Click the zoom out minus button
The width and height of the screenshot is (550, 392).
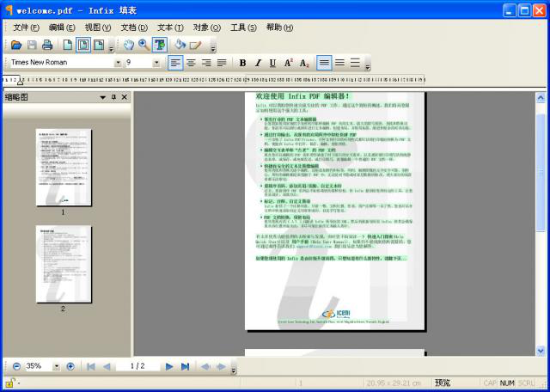click(16, 366)
